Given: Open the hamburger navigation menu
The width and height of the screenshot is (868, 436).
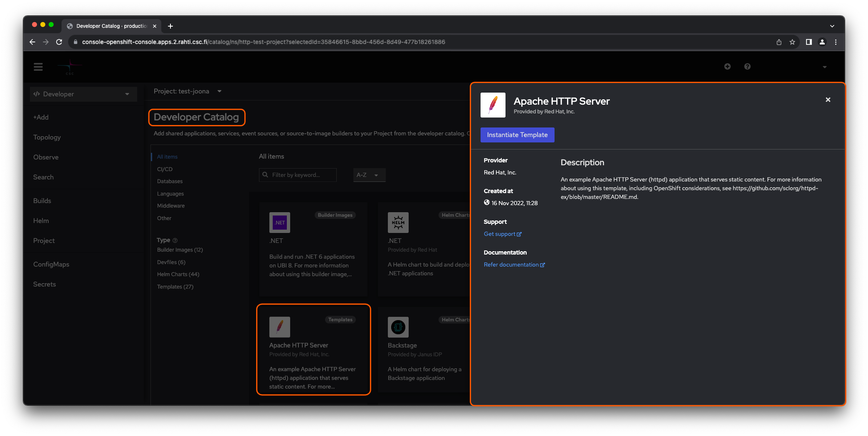Looking at the screenshot, I should click(x=38, y=67).
